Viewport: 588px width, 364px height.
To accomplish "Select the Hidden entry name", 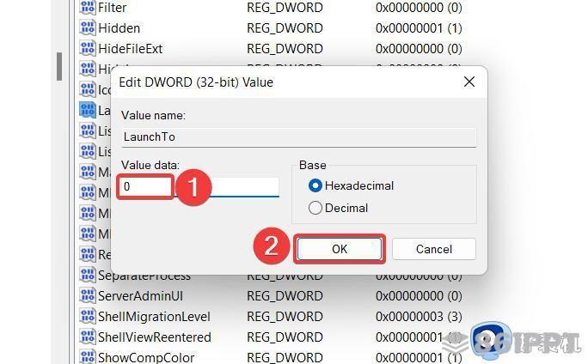I will coord(119,28).
